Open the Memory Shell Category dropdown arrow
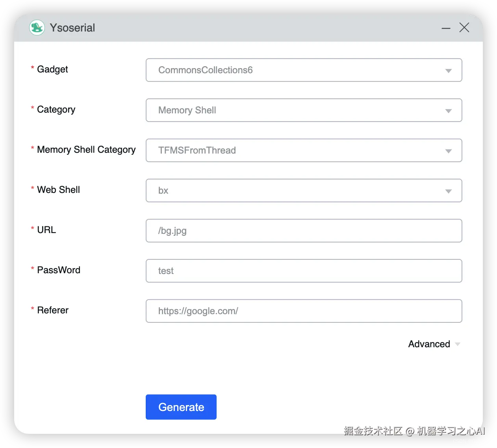This screenshot has width=497, height=448. point(448,151)
